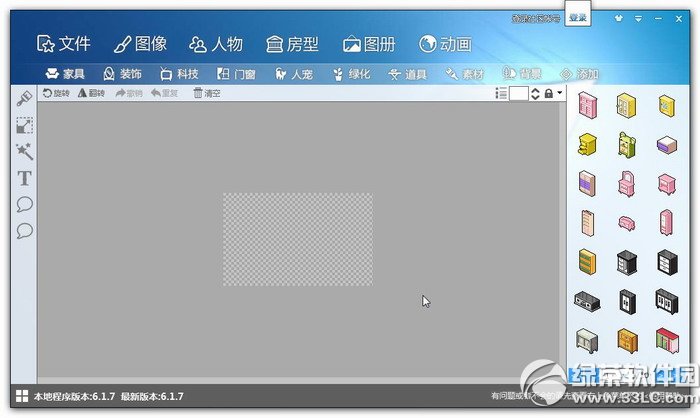The width and height of the screenshot is (700, 418).
Task: Select the black wide wardrobe item
Action: (667, 301)
